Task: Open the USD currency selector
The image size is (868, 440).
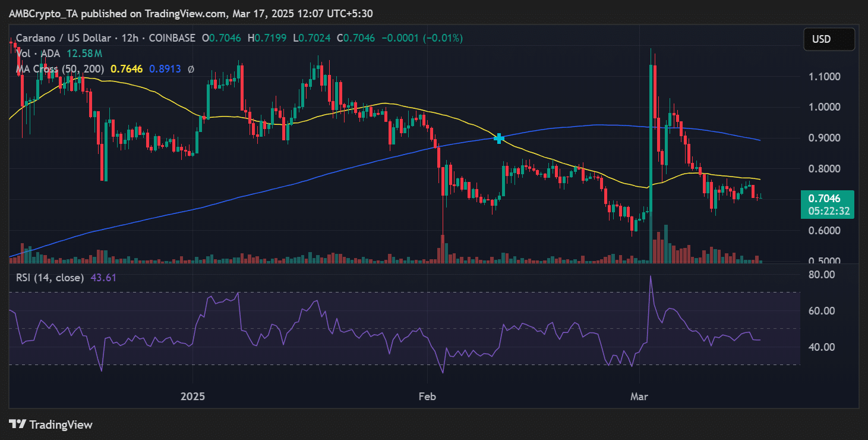Action: coord(829,39)
